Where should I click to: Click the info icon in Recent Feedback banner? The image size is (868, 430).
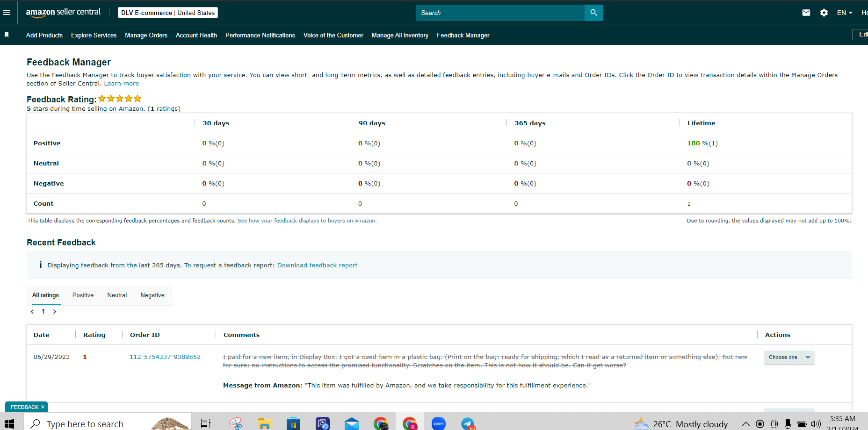pyautogui.click(x=40, y=265)
